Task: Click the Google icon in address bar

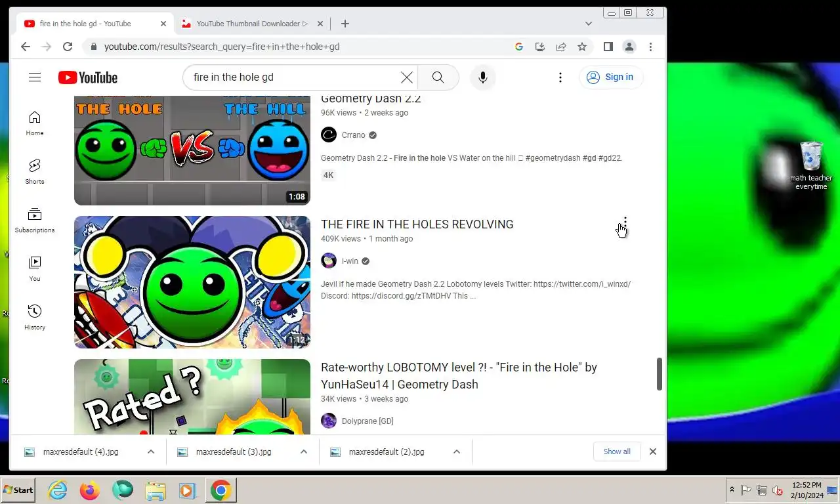Action: (x=519, y=47)
